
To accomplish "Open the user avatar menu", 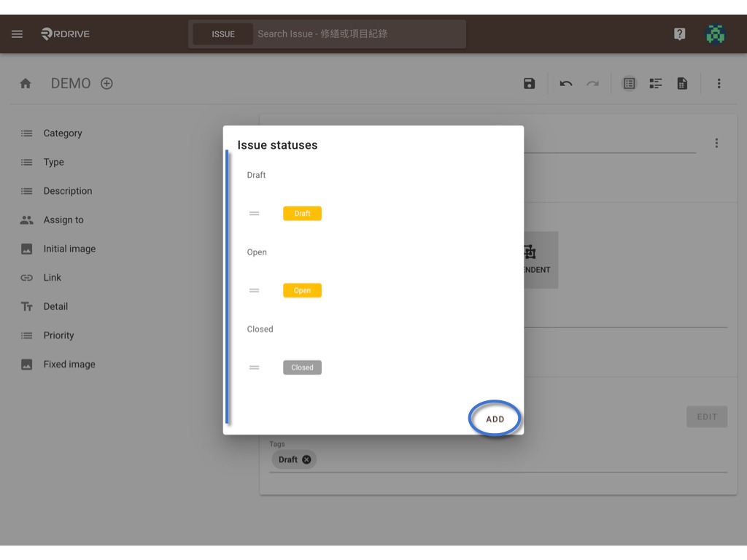I will coord(715,34).
